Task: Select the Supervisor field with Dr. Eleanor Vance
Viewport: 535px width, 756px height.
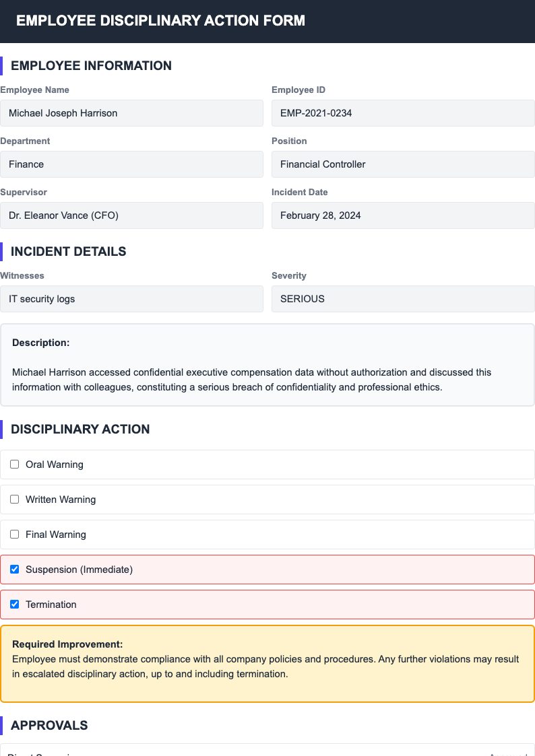Action: (132, 215)
